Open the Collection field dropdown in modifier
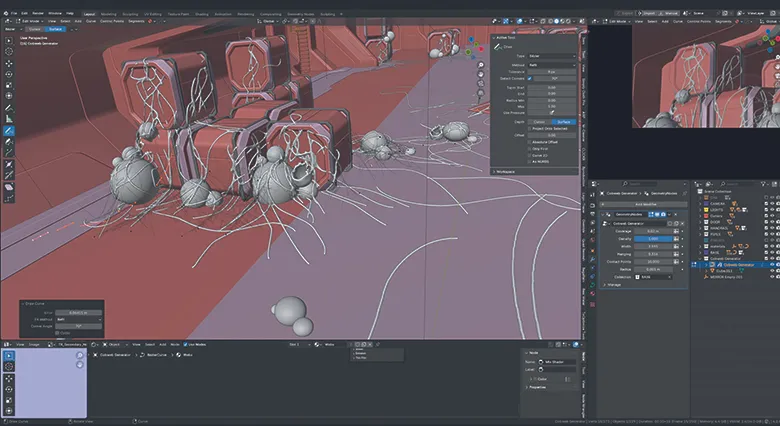Viewport: 780px width, 426px height. point(653,277)
